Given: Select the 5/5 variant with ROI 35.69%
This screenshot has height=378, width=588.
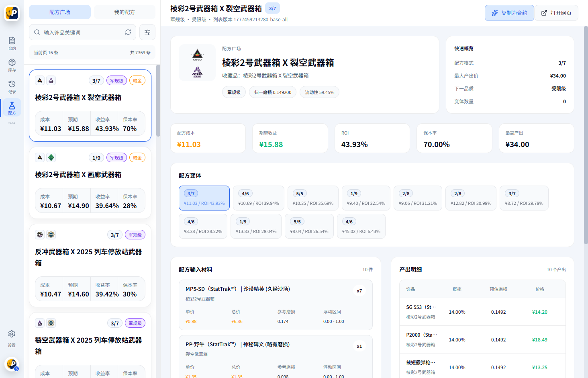Looking at the screenshot, I should [313, 198].
